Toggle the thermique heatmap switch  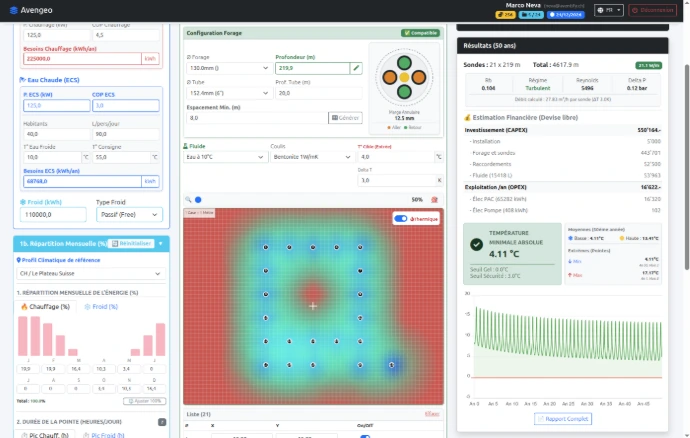coord(400,218)
